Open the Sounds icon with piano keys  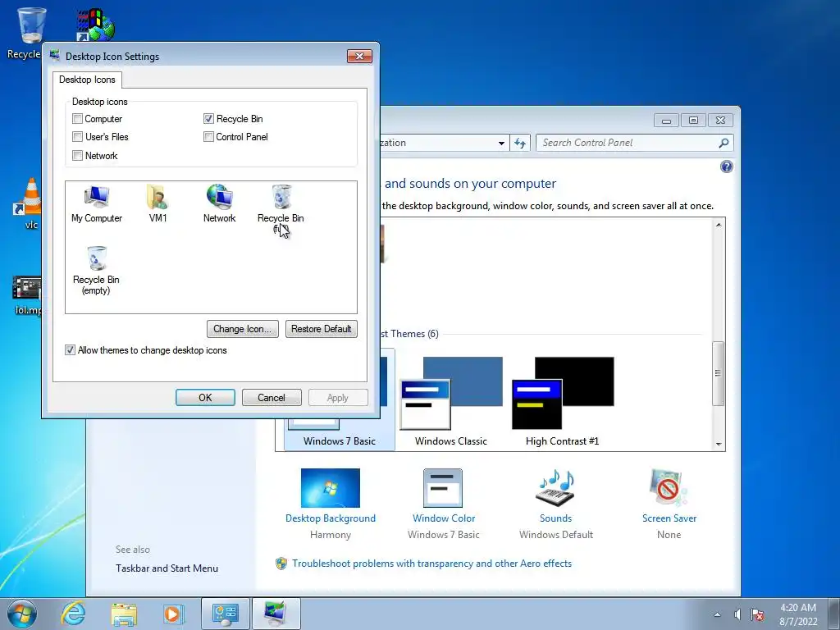555,487
